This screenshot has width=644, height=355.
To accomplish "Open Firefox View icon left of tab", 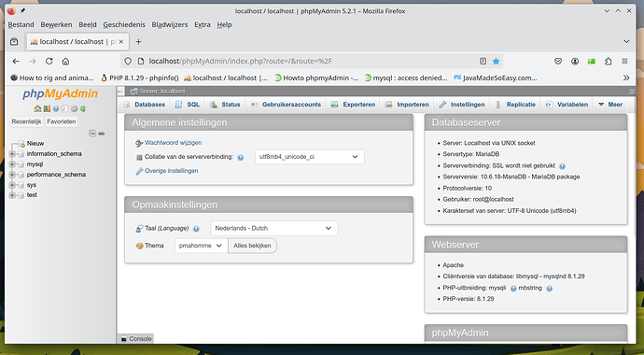I will [14, 41].
